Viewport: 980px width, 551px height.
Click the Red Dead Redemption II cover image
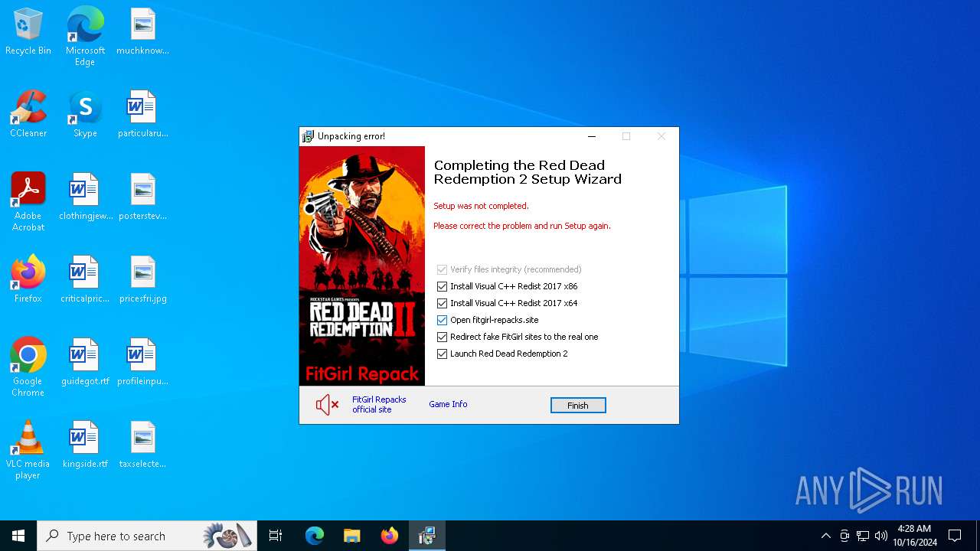tap(362, 266)
